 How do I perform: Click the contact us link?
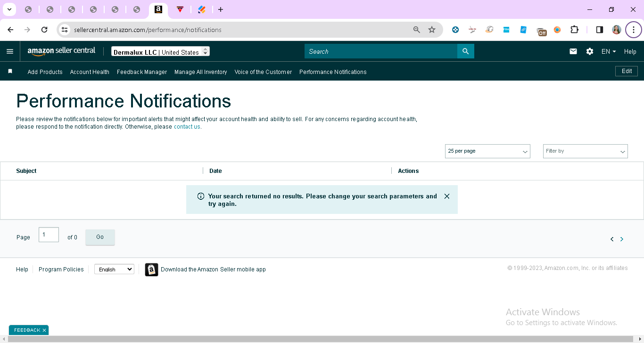187,127
